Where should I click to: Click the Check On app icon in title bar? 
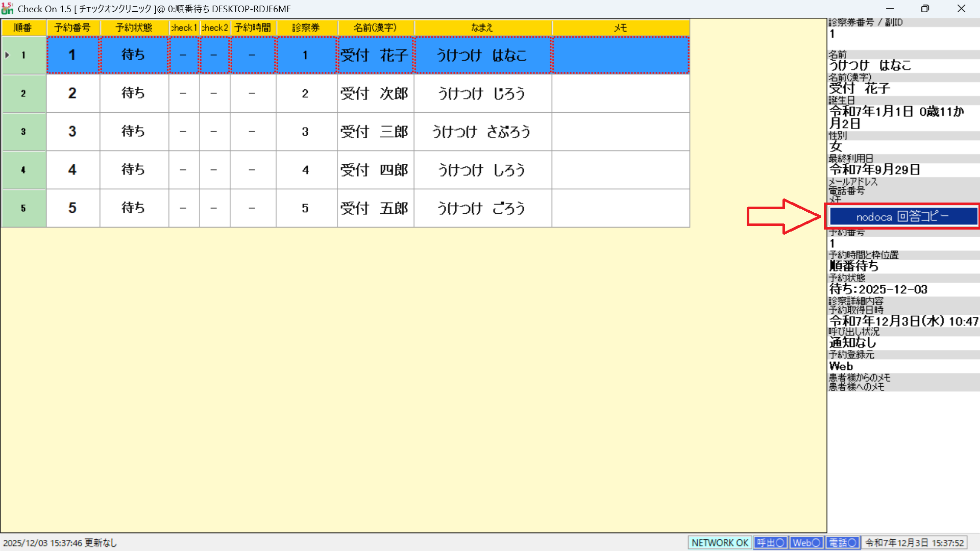[7, 9]
